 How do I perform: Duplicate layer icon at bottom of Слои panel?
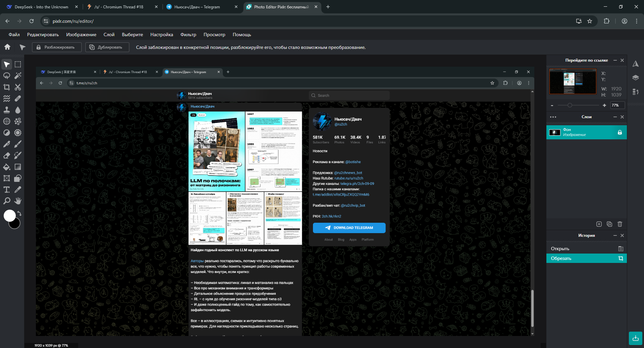[609, 224]
